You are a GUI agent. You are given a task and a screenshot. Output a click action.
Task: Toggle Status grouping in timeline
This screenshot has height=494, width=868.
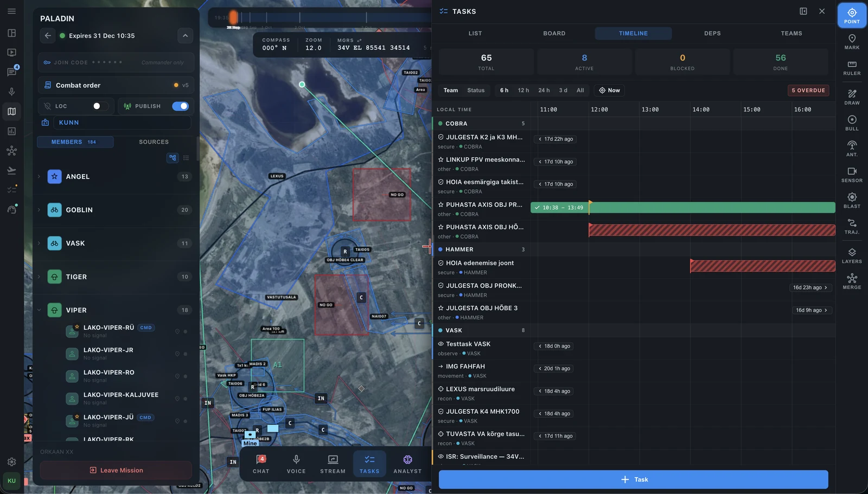476,91
